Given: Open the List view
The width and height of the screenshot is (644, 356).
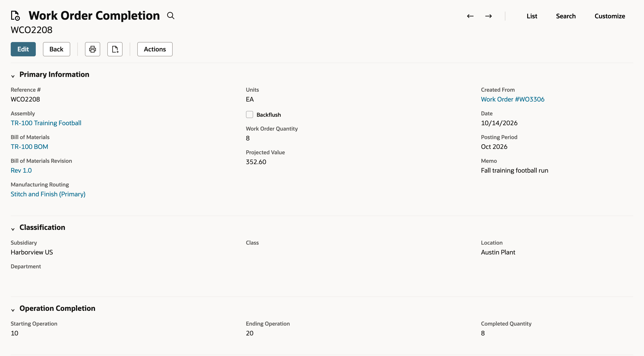Looking at the screenshot, I should tap(532, 16).
